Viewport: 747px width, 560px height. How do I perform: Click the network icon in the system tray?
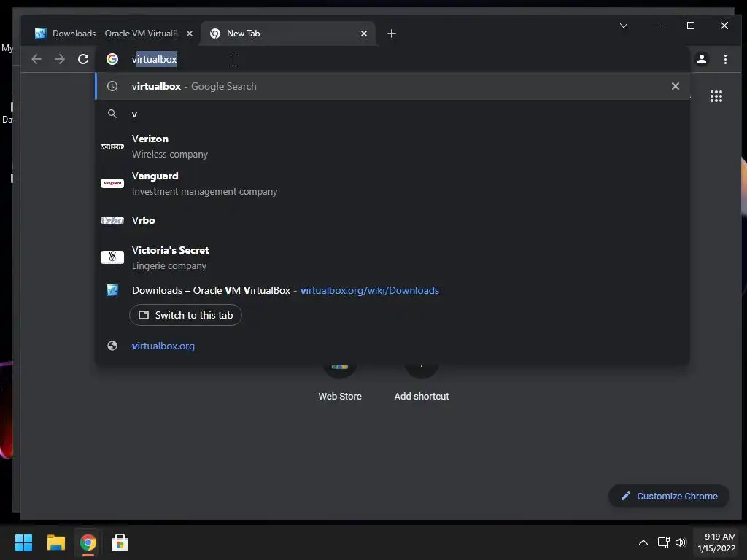point(664,542)
